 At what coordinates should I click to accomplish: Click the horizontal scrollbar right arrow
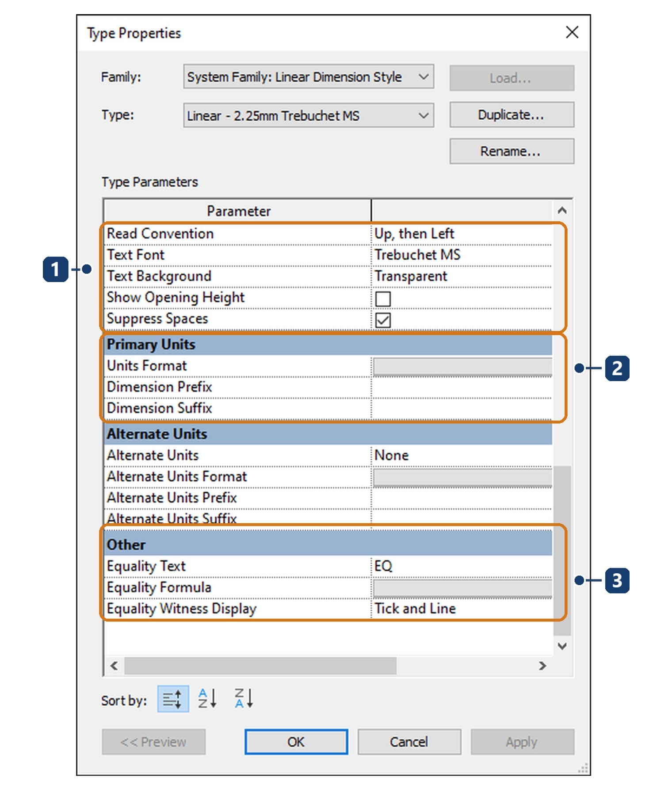click(542, 666)
